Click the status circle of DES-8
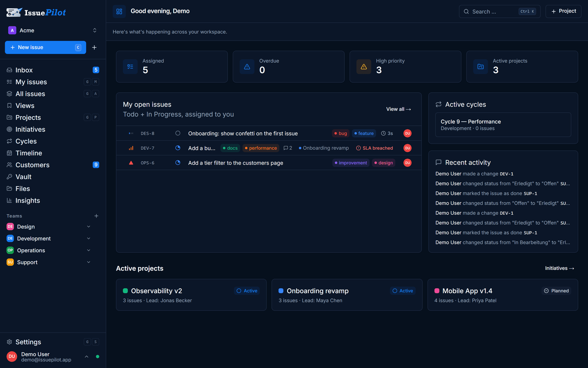This screenshot has height=368, width=588. (178, 133)
